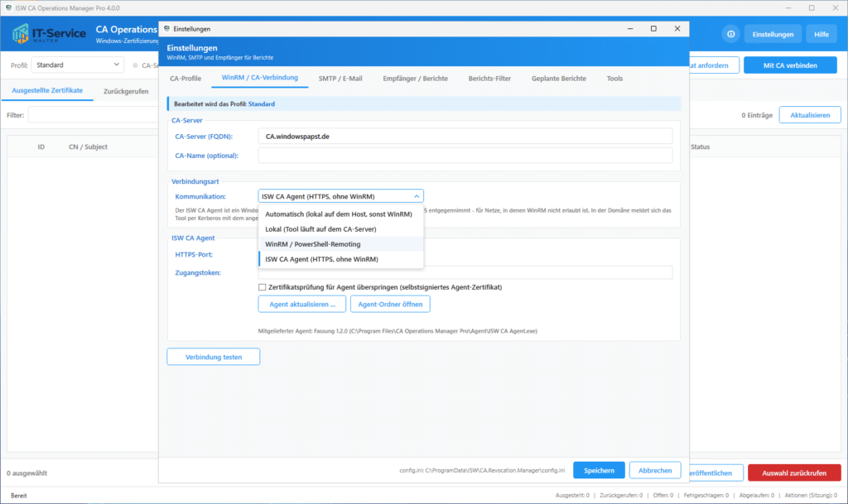Screen dimensions: 848x504
Task: Click Fehlgeschlagen: 0 in status bar
Action: [706, 496]
